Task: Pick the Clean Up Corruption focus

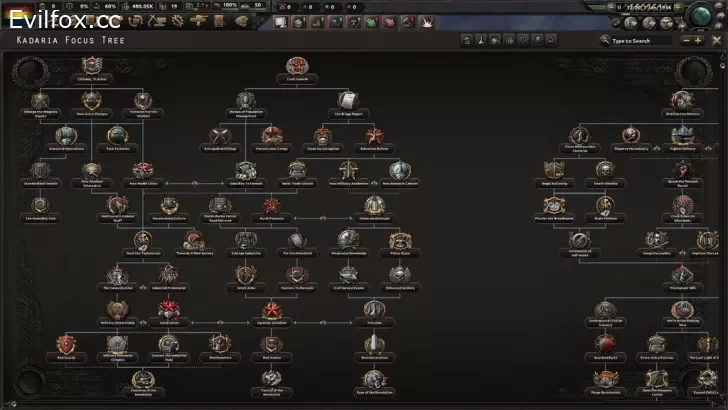Action: pos(323,136)
